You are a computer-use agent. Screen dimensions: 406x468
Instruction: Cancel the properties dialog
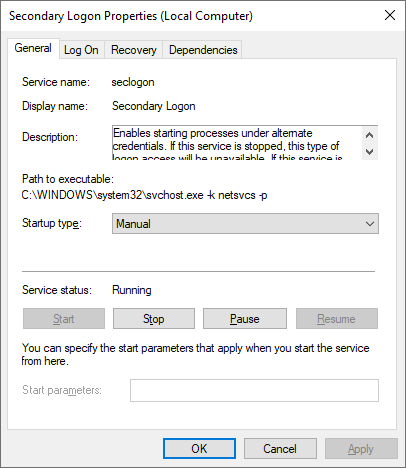coord(280,449)
